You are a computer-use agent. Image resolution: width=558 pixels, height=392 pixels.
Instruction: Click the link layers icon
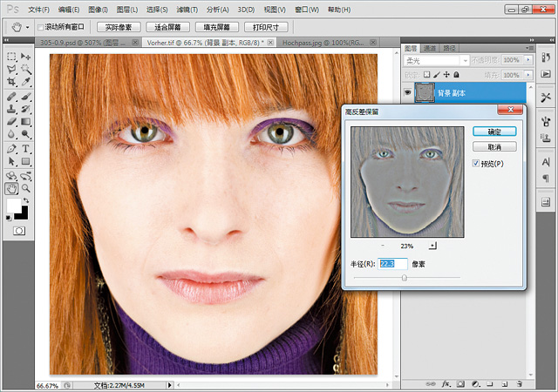click(x=431, y=384)
